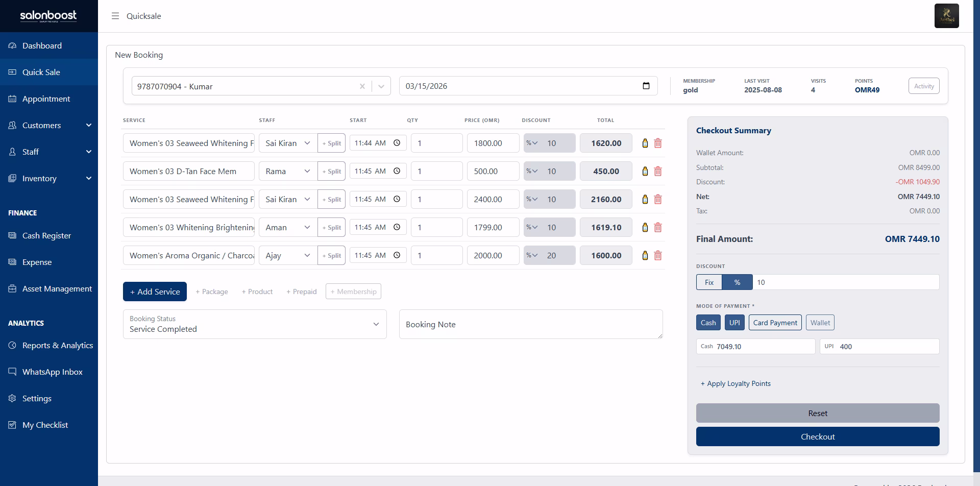The height and width of the screenshot is (486, 980).
Task: Click the Checkout button
Action: pyautogui.click(x=818, y=436)
